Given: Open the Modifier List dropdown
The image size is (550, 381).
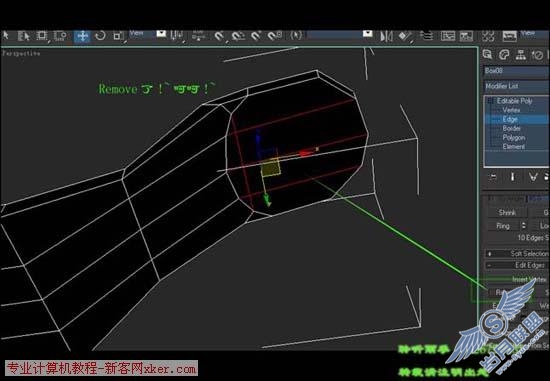Looking at the screenshot, I should [x=516, y=86].
